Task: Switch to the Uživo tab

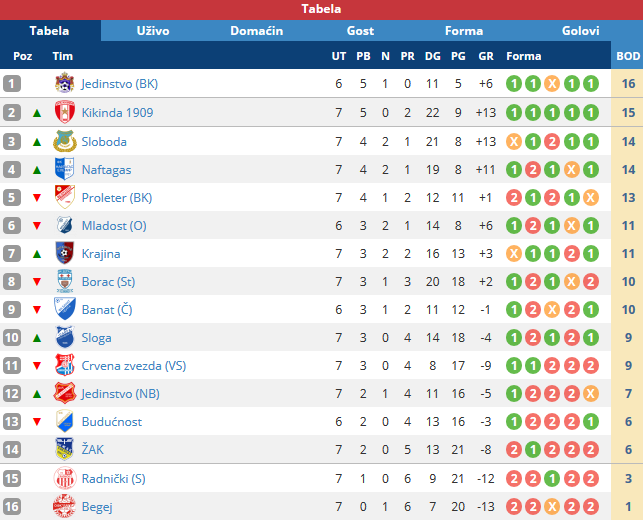Action: [x=153, y=31]
